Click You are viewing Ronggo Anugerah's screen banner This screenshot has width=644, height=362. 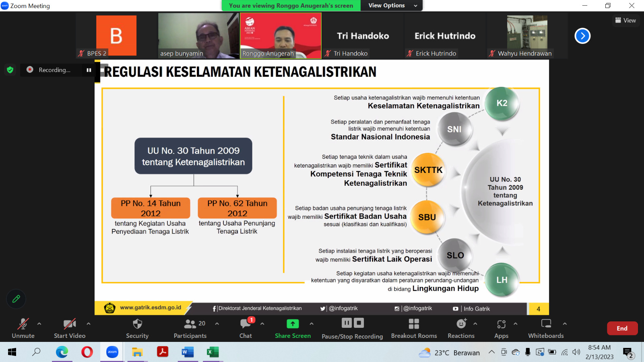click(291, 5)
